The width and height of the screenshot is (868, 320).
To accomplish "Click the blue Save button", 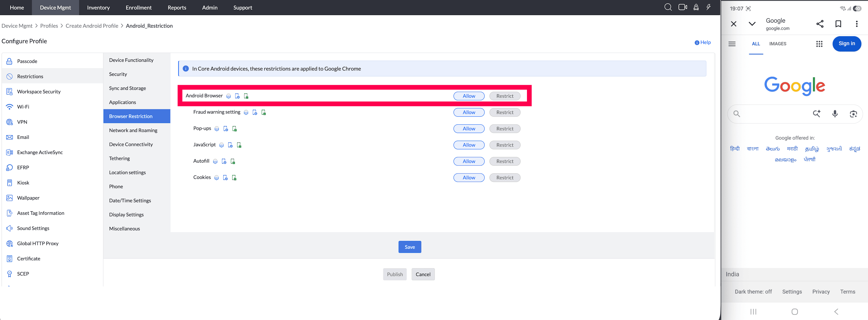I will [410, 247].
